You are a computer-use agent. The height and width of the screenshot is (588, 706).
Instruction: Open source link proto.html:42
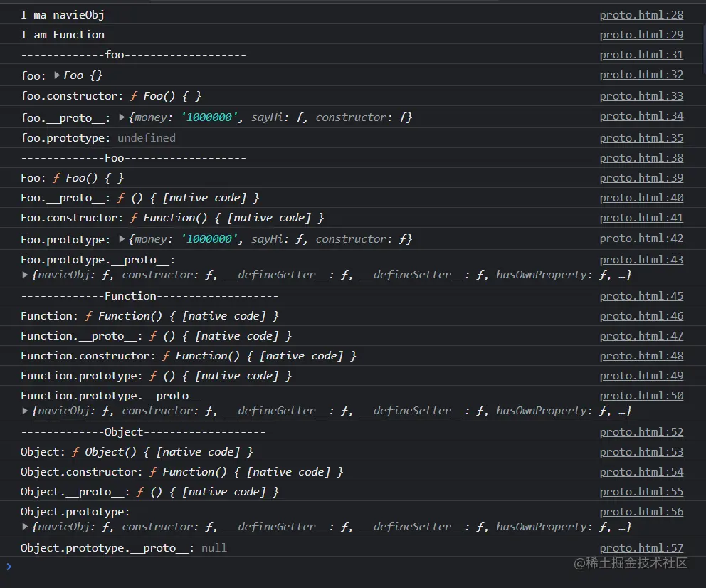click(x=641, y=238)
